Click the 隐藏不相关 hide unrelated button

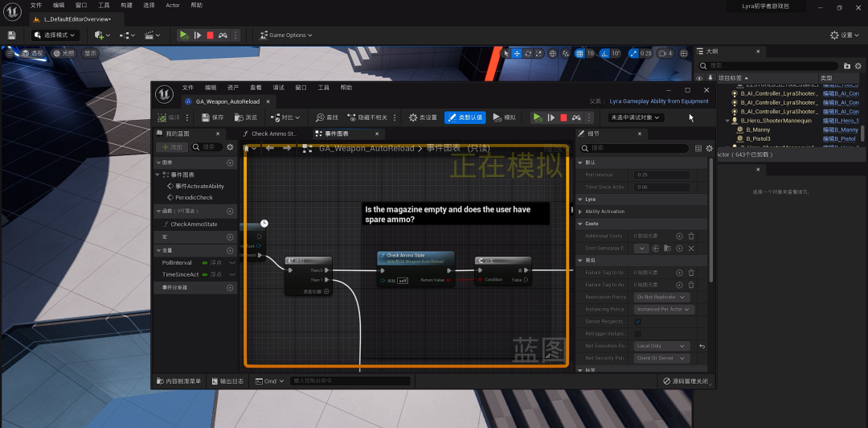[x=367, y=117]
